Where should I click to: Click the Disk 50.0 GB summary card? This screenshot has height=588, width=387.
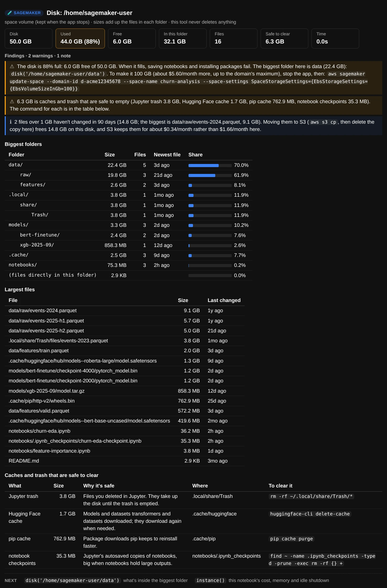point(29,39)
